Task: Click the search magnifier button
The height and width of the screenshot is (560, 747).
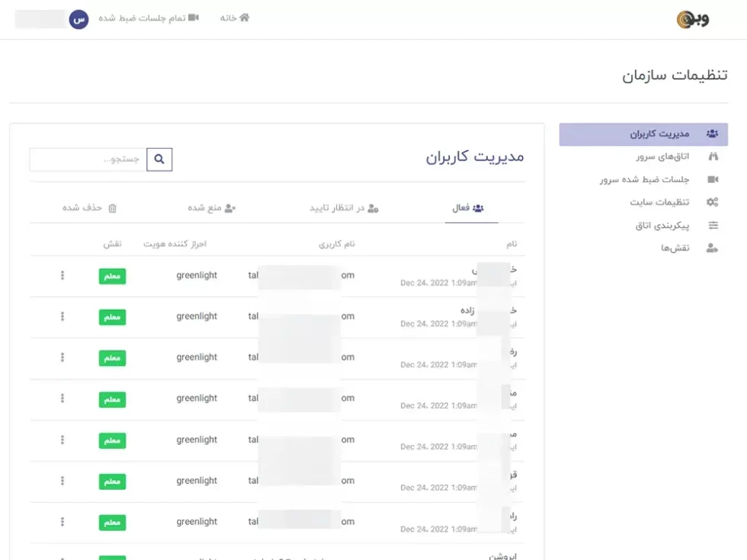Action: pyautogui.click(x=159, y=159)
